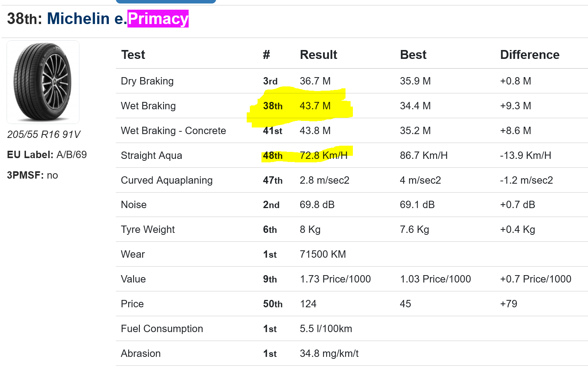Image resolution: width=588 pixels, height=372 pixels.
Task: Click the Michelin e.Primacy tyre image
Action: click(x=43, y=82)
